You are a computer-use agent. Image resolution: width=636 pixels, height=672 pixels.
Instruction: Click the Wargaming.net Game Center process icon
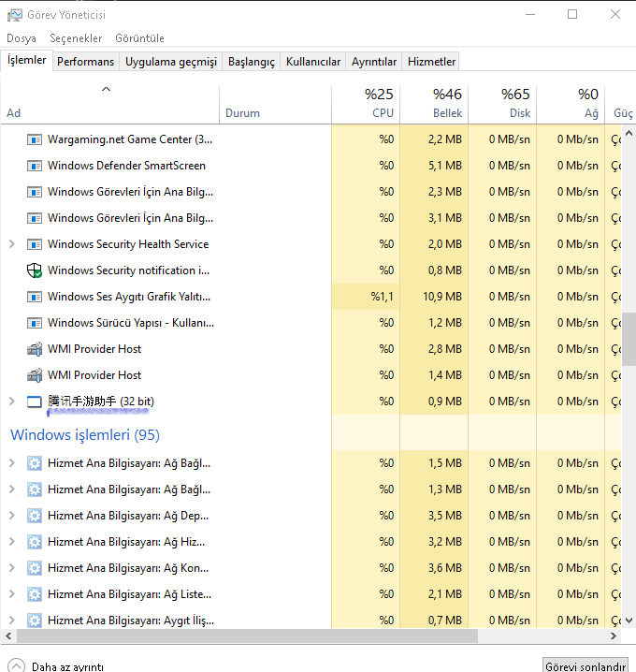[35, 139]
